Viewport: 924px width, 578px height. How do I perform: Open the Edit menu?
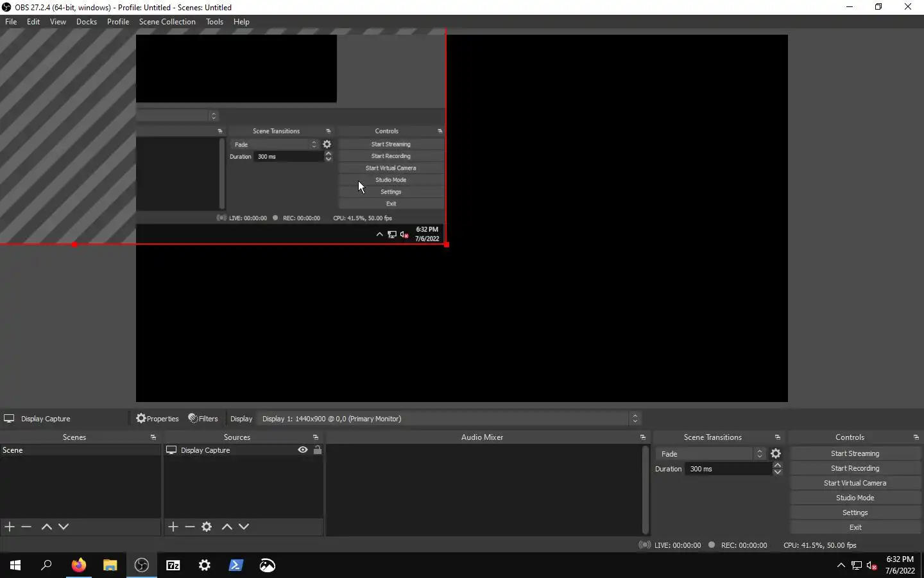pyautogui.click(x=33, y=22)
